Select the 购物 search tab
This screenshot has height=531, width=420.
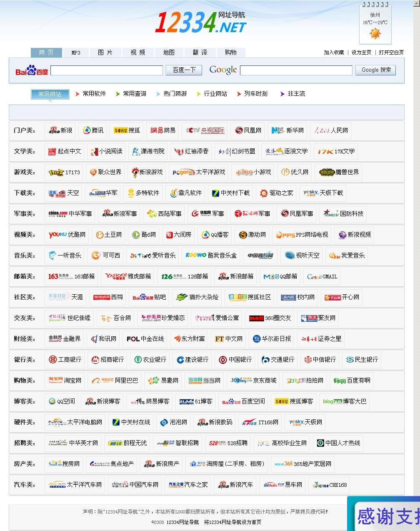(x=231, y=53)
